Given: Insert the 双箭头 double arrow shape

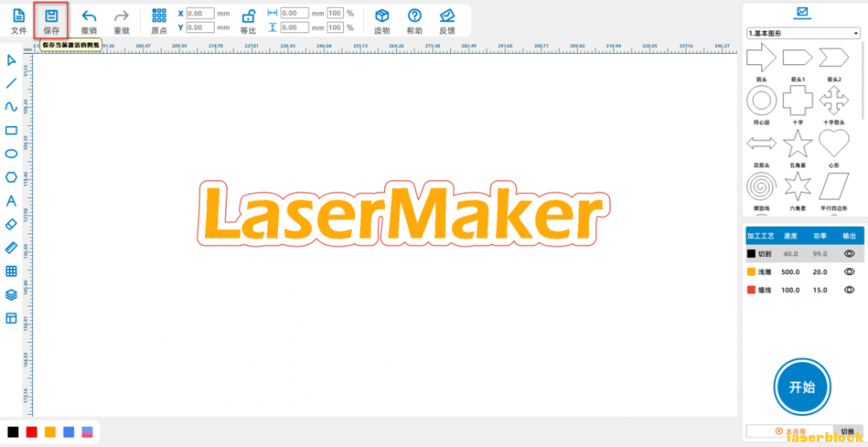Looking at the screenshot, I should 762,144.
